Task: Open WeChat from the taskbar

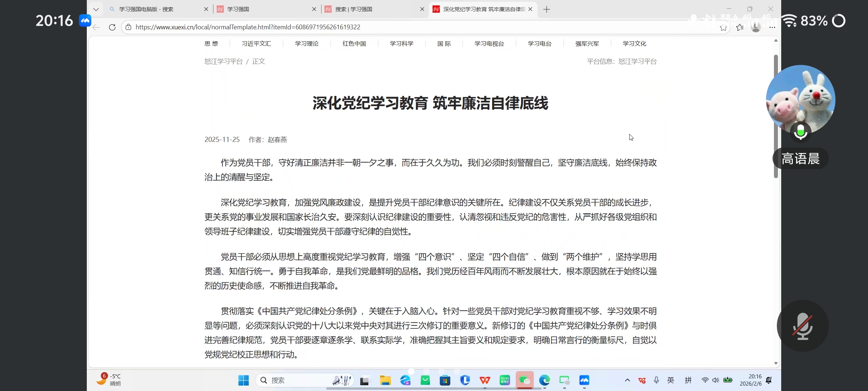Action: click(x=524, y=380)
